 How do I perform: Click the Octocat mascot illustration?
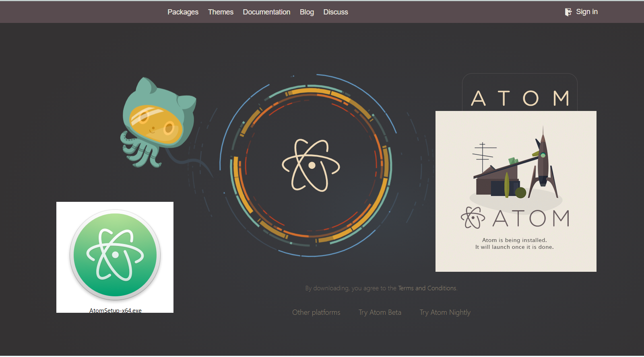click(x=158, y=123)
